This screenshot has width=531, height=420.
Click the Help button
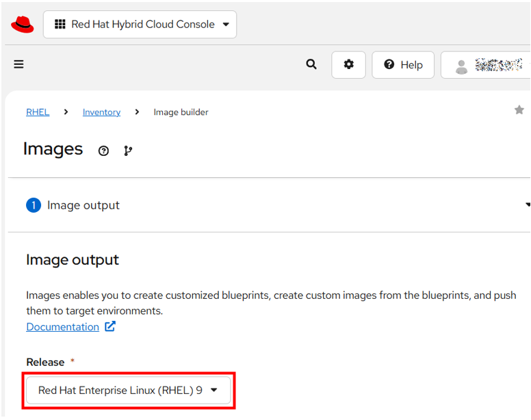pyautogui.click(x=403, y=64)
